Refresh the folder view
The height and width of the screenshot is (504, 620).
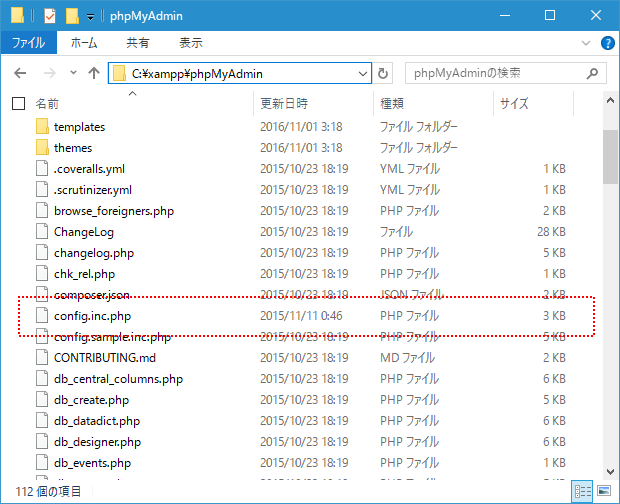coord(383,74)
